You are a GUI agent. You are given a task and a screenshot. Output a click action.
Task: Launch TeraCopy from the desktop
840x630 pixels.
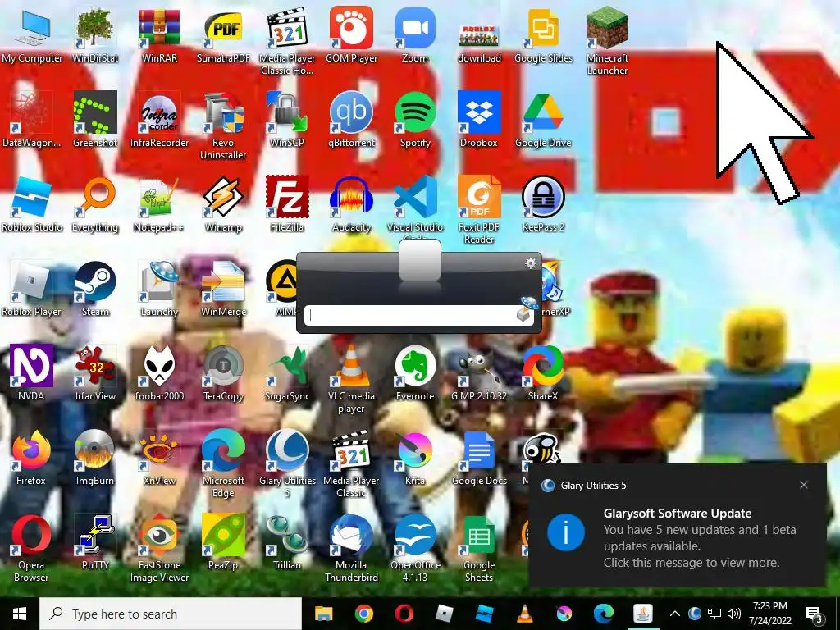223,373
